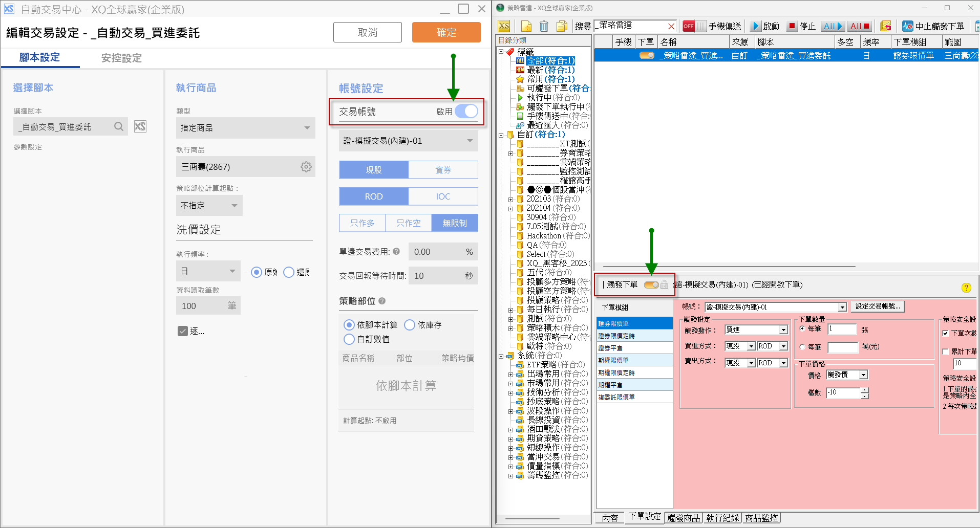This screenshot has width=980, height=528.
Task: Open the XS script editor icon
Action: point(504,26)
